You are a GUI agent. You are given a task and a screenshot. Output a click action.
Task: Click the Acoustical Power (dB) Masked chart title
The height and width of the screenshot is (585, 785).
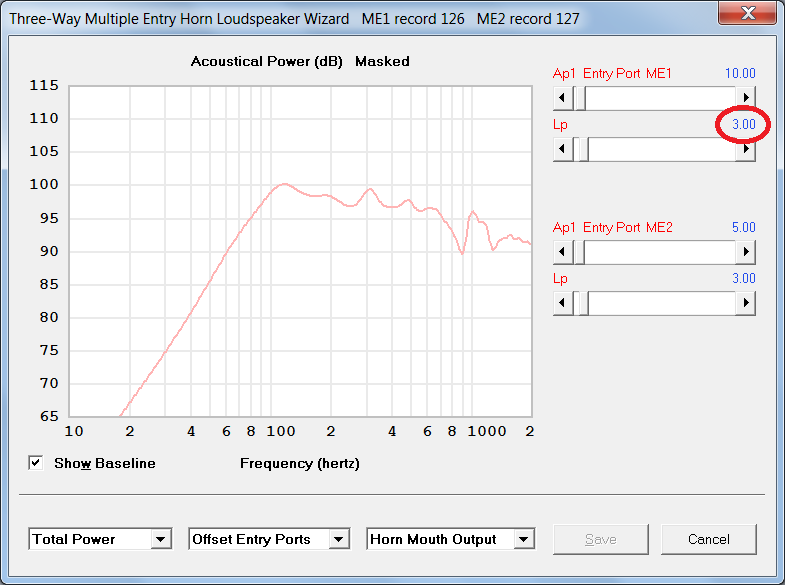pos(300,62)
